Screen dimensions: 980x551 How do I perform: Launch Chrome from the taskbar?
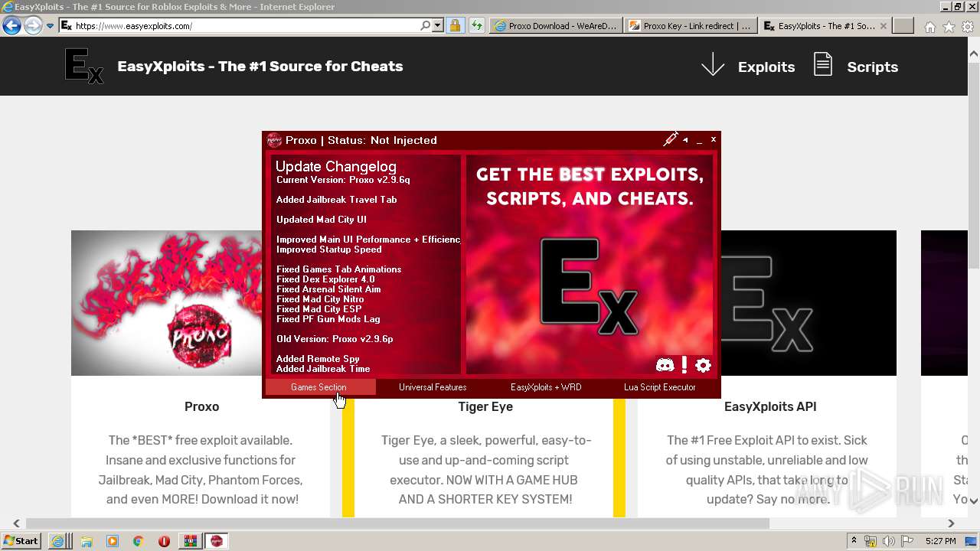tap(138, 541)
